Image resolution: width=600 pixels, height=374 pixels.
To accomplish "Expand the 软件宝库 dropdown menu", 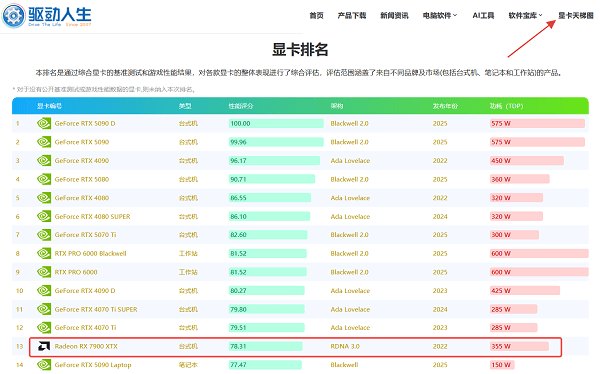I will tap(525, 15).
